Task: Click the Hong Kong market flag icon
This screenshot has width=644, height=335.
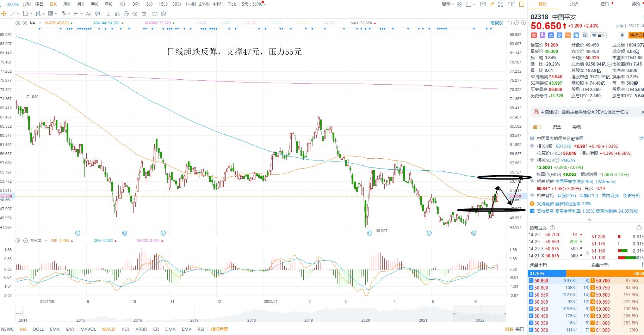Action: click(x=534, y=35)
